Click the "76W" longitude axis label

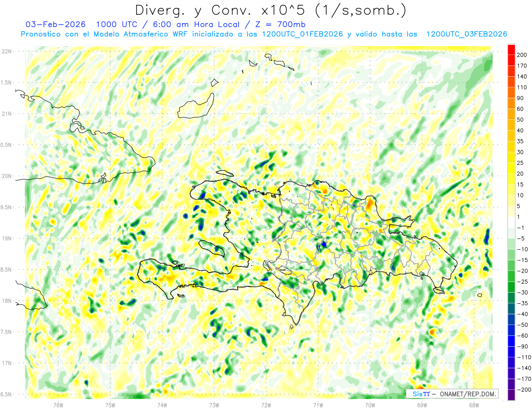[x=58, y=405]
